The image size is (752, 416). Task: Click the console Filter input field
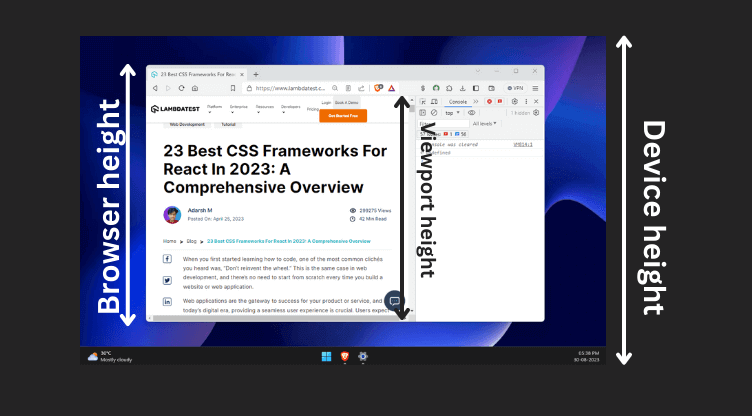pyautogui.click(x=444, y=124)
